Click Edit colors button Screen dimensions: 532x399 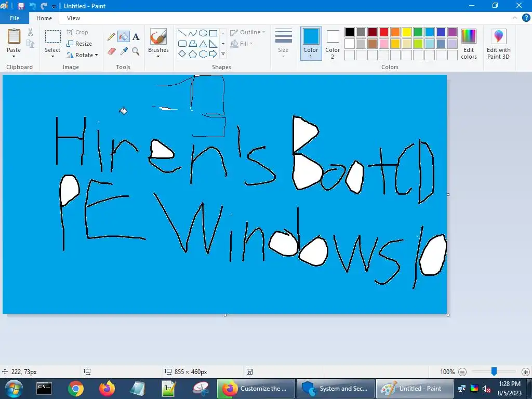click(x=469, y=44)
